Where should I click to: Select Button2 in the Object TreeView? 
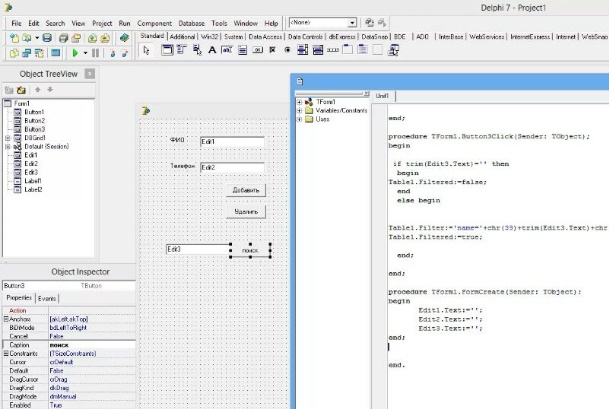click(34, 120)
